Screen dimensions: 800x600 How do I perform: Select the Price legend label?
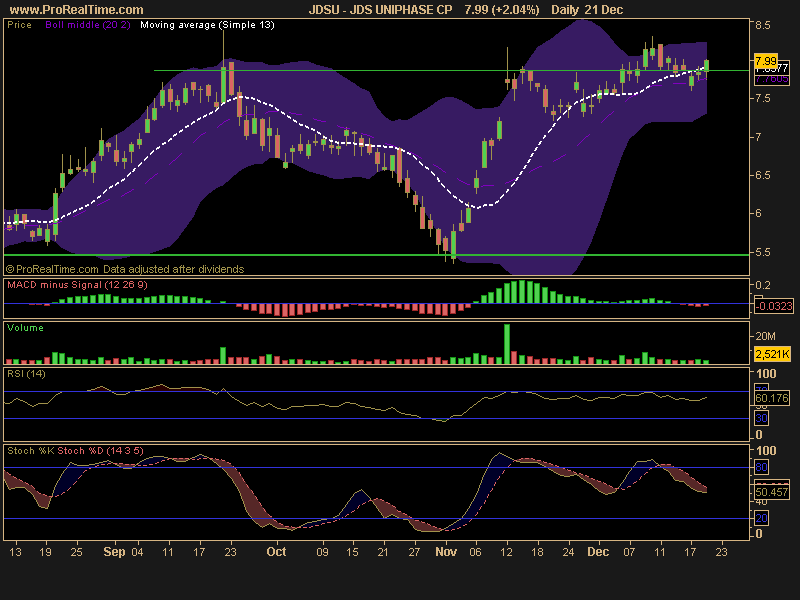(x=19, y=24)
